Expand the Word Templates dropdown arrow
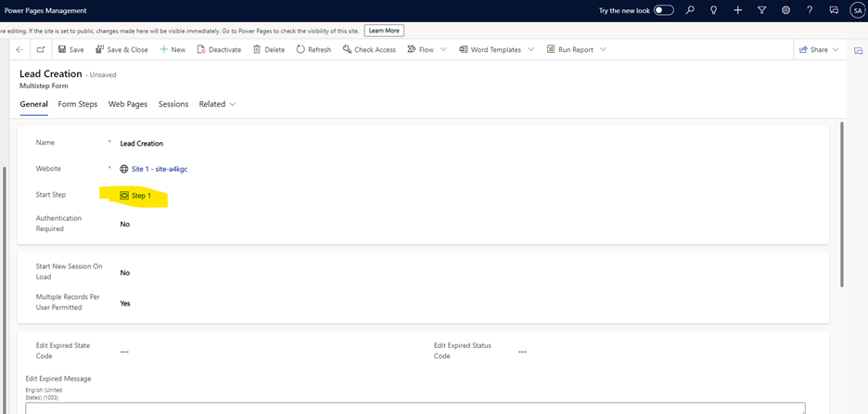This screenshot has width=868, height=414. click(530, 49)
